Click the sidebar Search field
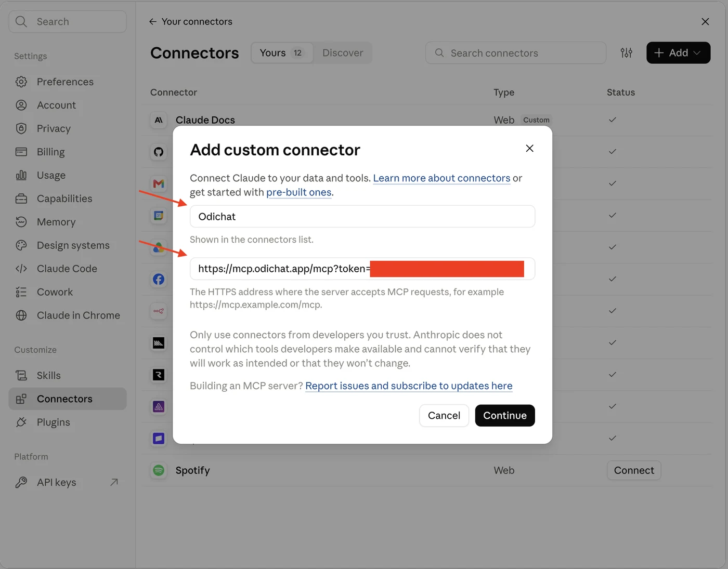The width and height of the screenshot is (728, 569). [x=68, y=21]
